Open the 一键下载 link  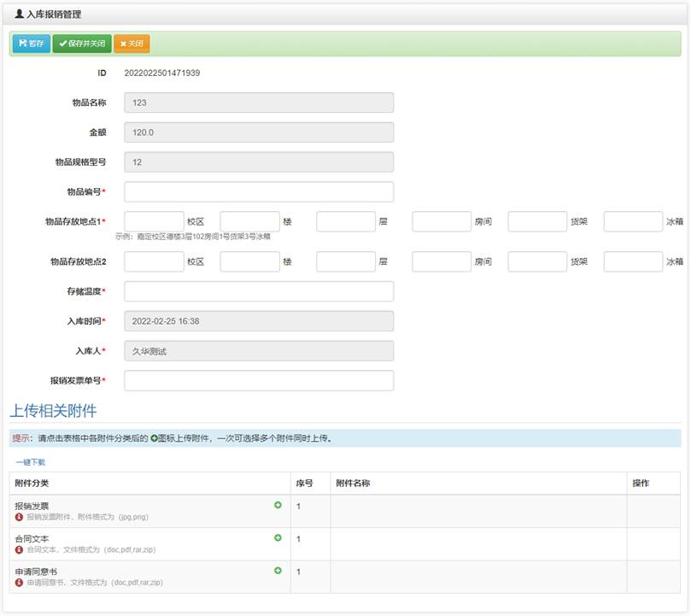30,462
